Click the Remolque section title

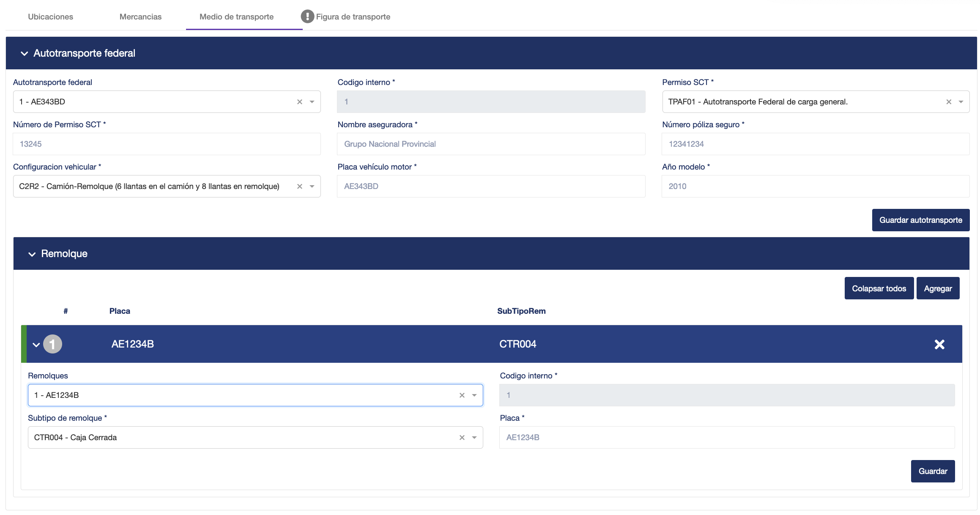[x=64, y=254]
